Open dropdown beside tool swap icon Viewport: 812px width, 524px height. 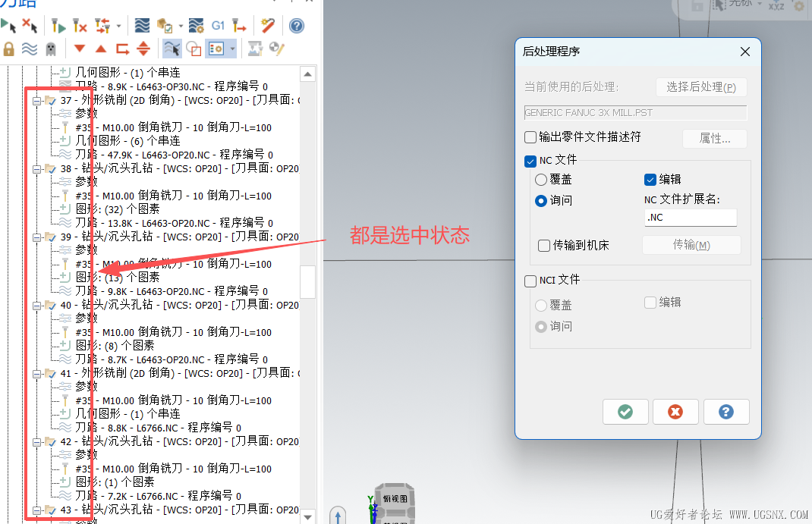coord(118,25)
